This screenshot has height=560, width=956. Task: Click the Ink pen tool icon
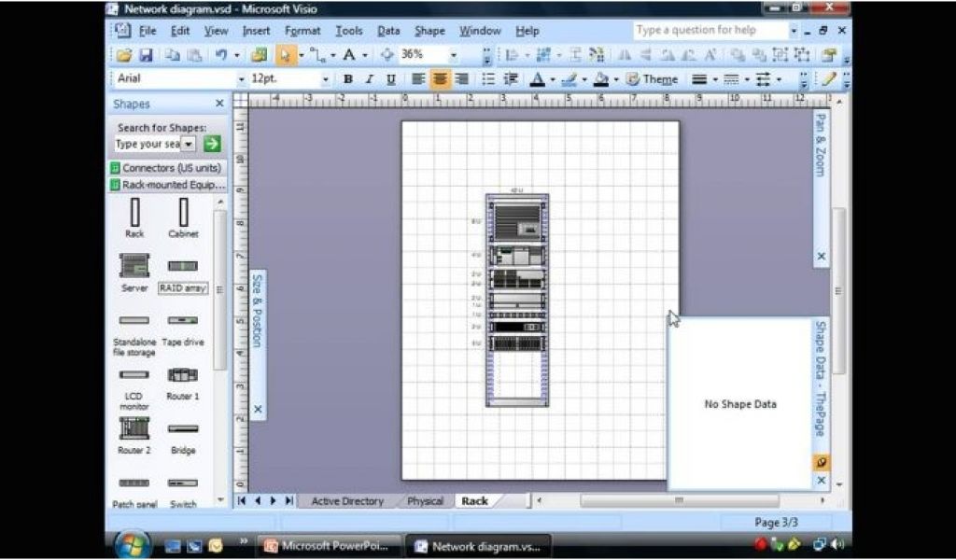pos(828,78)
